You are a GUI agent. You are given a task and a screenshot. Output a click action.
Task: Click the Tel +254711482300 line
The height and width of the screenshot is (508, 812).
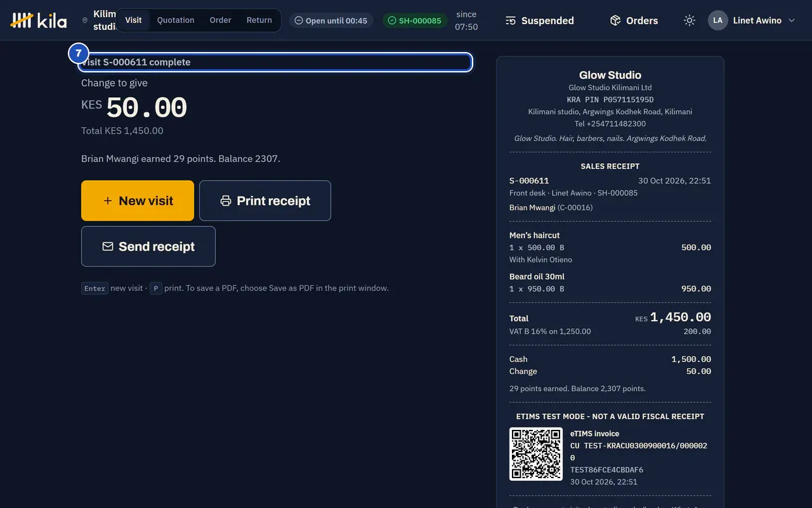[x=610, y=124]
